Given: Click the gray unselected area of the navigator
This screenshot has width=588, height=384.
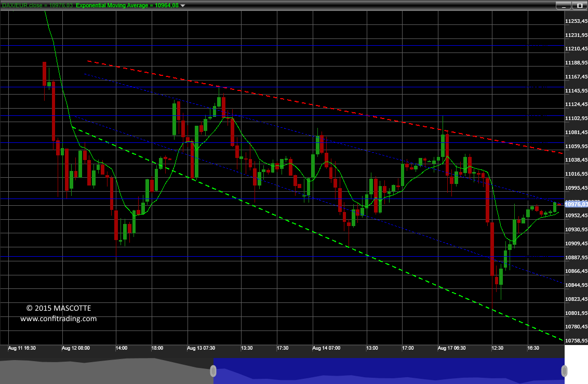Looking at the screenshot, I should (x=106, y=371).
